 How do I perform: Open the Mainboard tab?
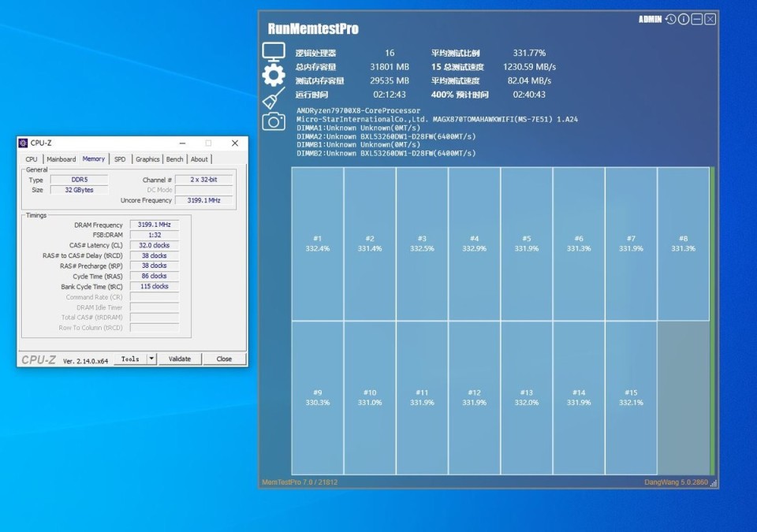[61, 159]
